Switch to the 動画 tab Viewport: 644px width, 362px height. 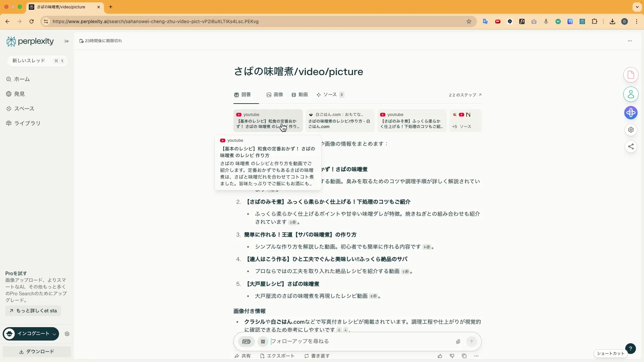tap(300, 95)
